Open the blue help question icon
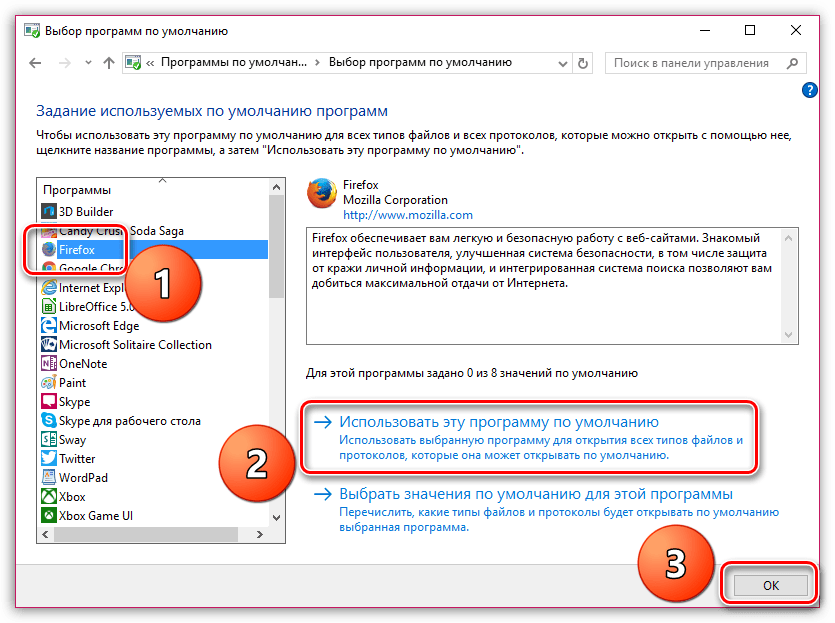 [x=809, y=90]
